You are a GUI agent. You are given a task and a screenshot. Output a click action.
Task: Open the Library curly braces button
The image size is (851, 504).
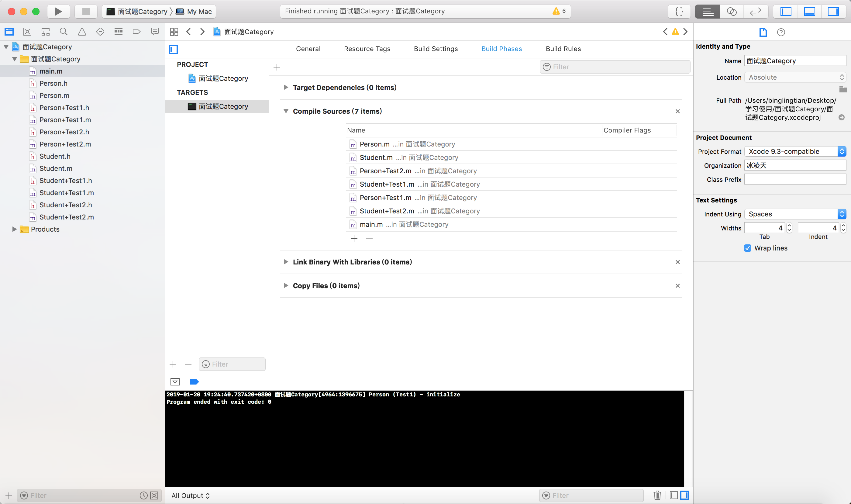[679, 11]
